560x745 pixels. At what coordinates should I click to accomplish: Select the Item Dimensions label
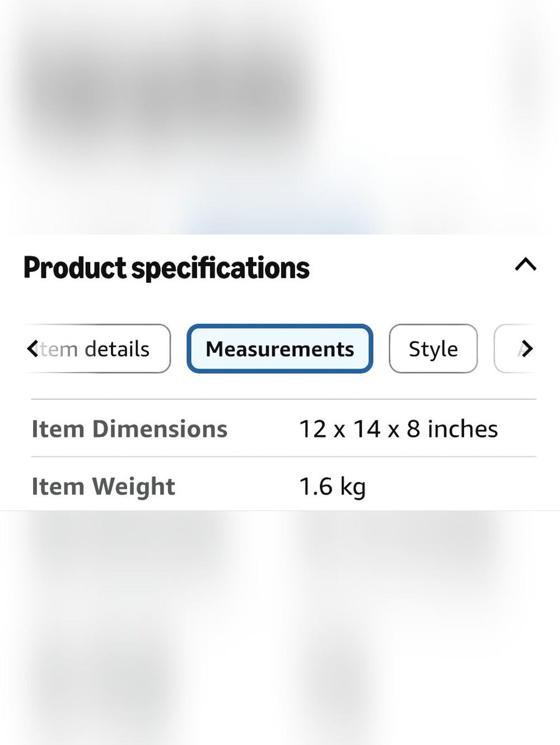pyautogui.click(x=129, y=429)
